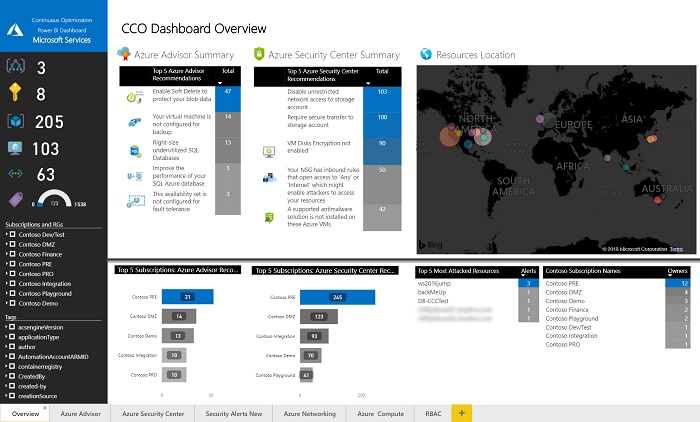Select Contoso PRE Advisor bar 21
Screen dimensions: 700x422
pos(188,297)
